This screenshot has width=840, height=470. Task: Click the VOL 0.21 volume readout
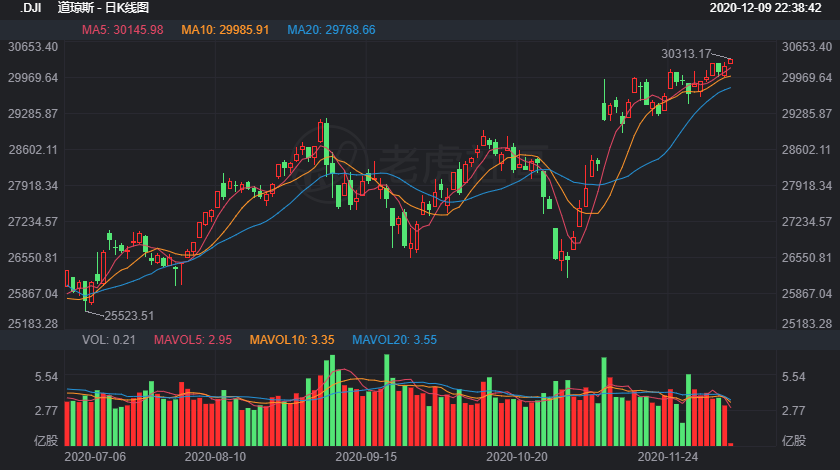(108, 340)
